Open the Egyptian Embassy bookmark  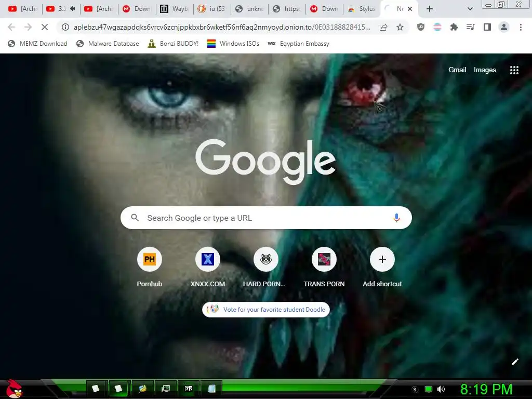tap(299, 44)
